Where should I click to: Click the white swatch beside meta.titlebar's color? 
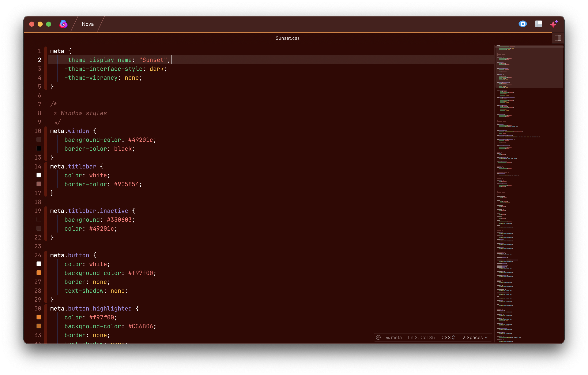(x=39, y=175)
